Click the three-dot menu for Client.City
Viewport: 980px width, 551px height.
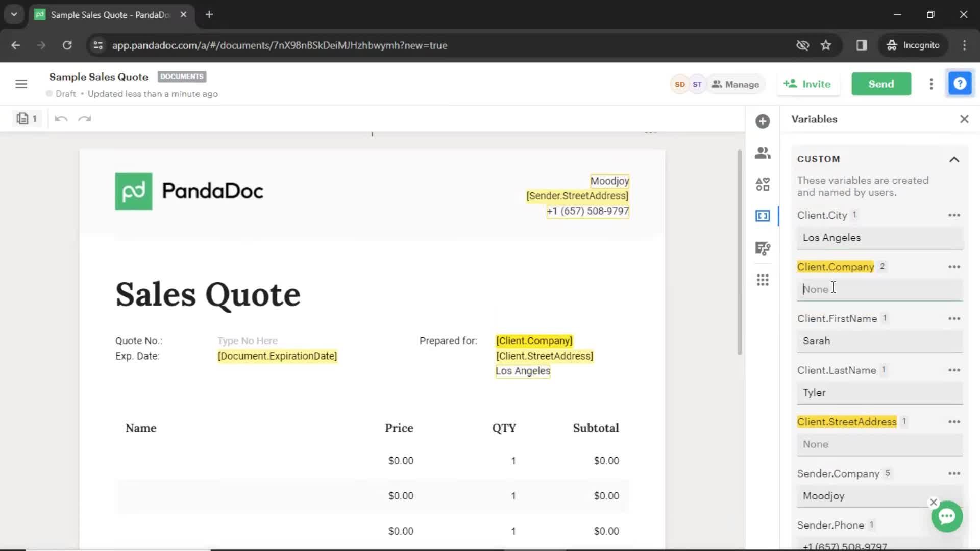954,215
